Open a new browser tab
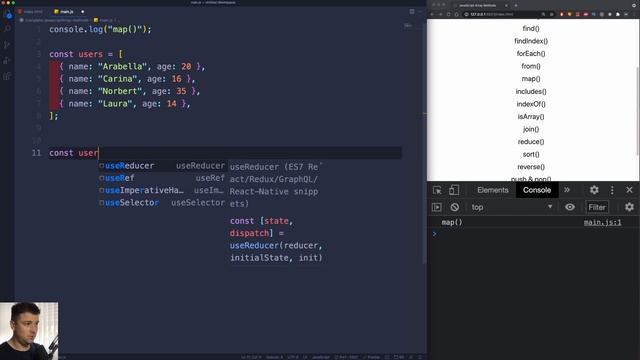This screenshot has height=360, width=640. click(516, 5)
